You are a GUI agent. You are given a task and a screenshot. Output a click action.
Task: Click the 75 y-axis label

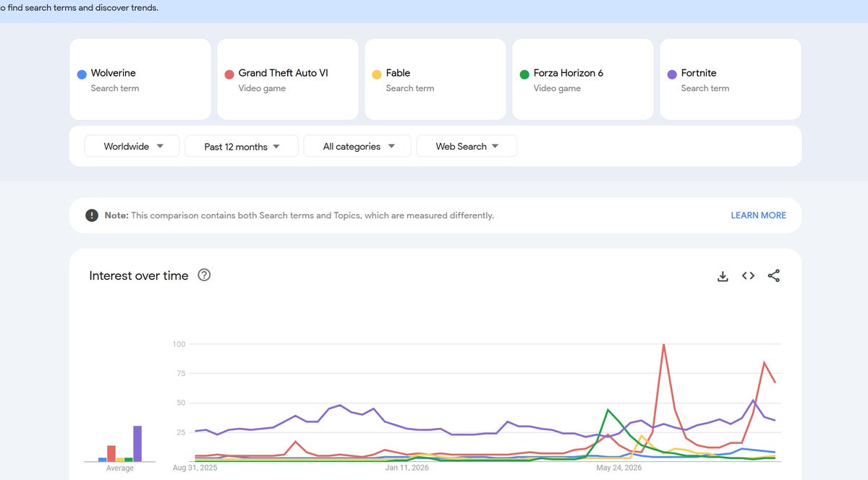(181, 374)
